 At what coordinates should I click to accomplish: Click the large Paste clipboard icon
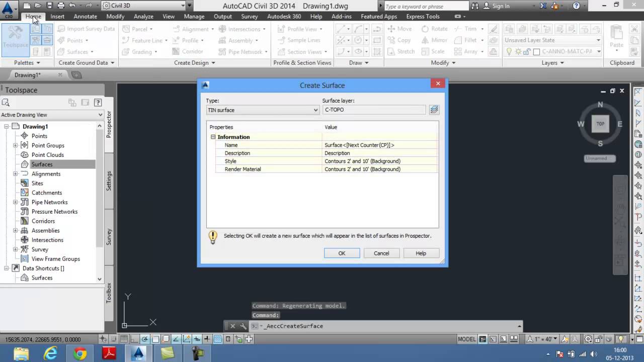[x=616, y=33]
